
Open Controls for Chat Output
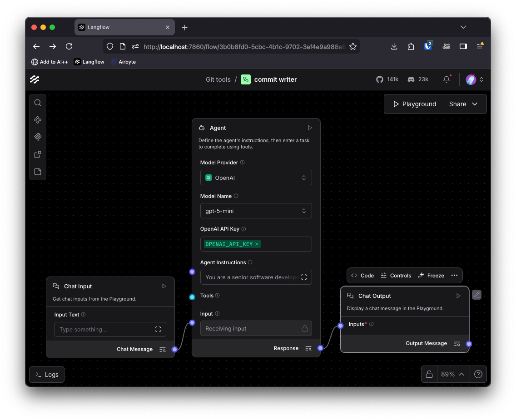point(396,276)
